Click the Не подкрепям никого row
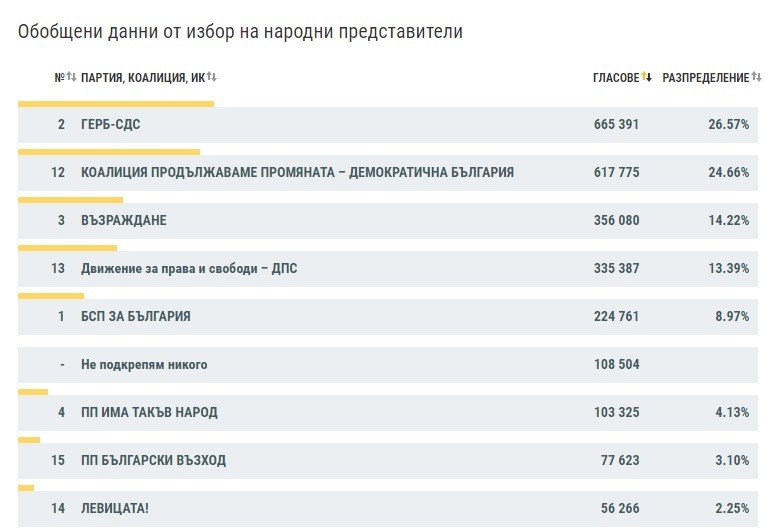The height and width of the screenshot is (530, 771). point(144,364)
